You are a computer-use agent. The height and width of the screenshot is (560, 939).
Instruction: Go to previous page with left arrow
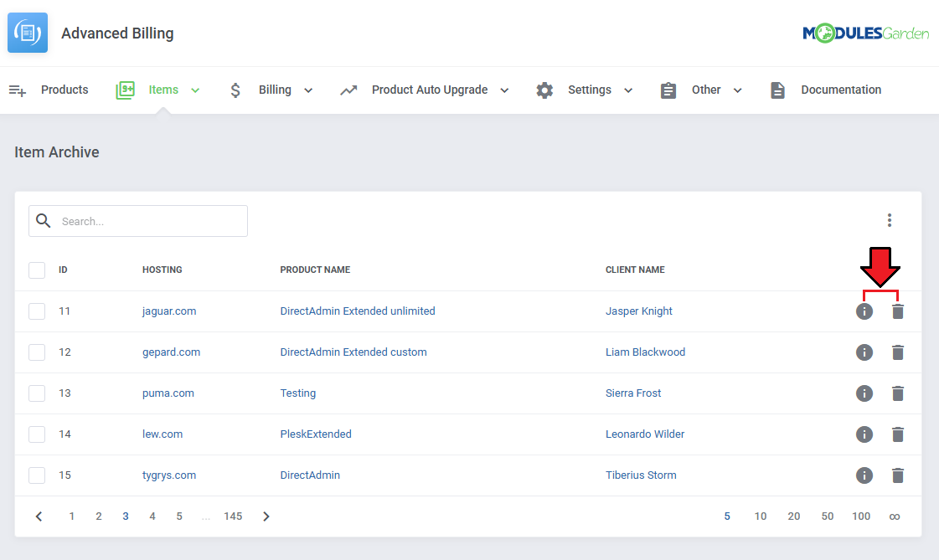pyautogui.click(x=39, y=516)
